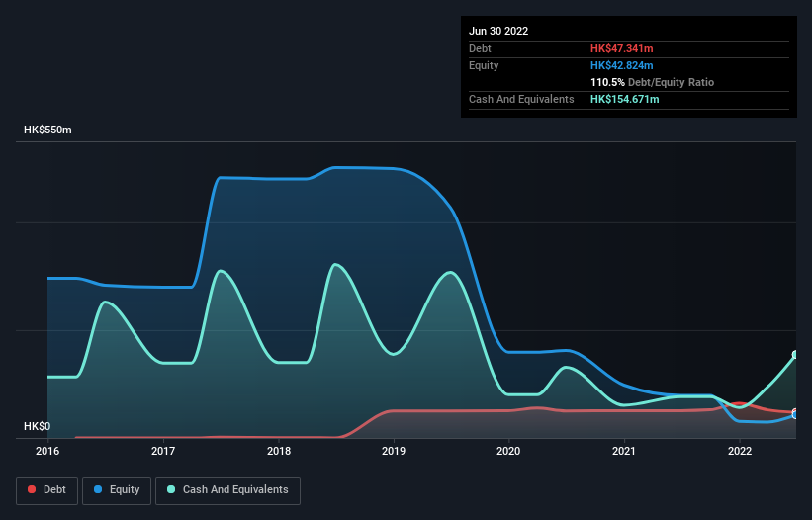Click the Debt label in tooltip
The image size is (812, 520).
(480, 48)
